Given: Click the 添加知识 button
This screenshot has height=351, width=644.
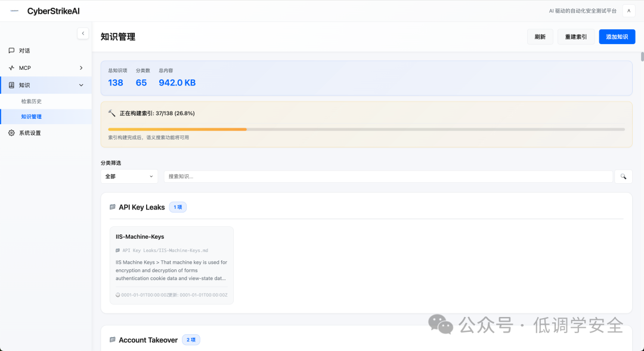Looking at the screenshot, I should pyautogui.click(x=617, y=36).
